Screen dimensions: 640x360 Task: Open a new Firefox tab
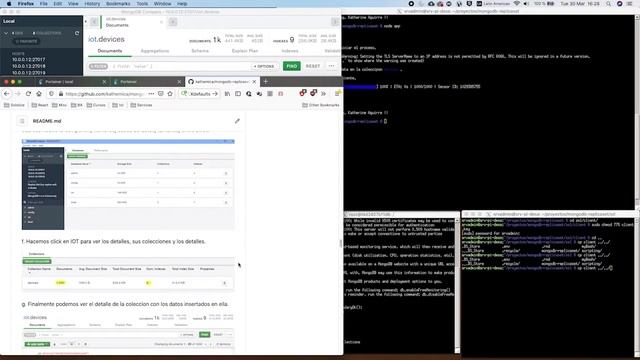pos(265,82)
